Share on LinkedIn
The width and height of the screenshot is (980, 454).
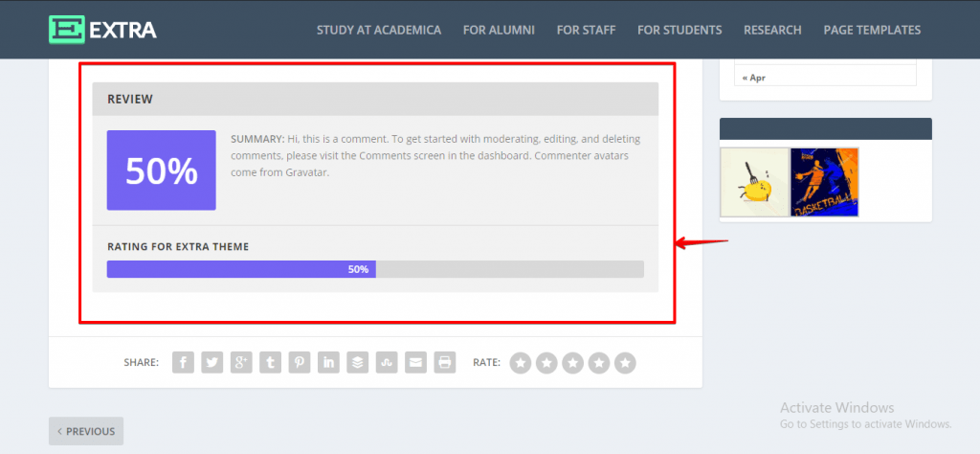(x=328, y=362)
